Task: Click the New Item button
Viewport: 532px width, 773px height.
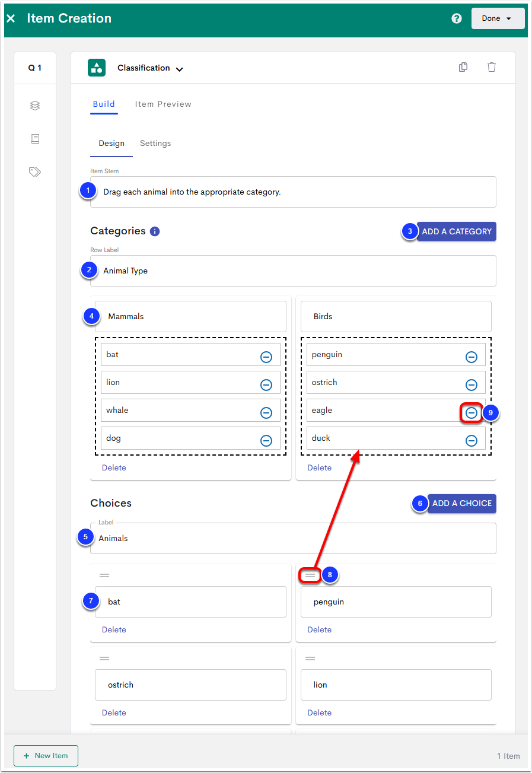Action: [x=46, y=755]
